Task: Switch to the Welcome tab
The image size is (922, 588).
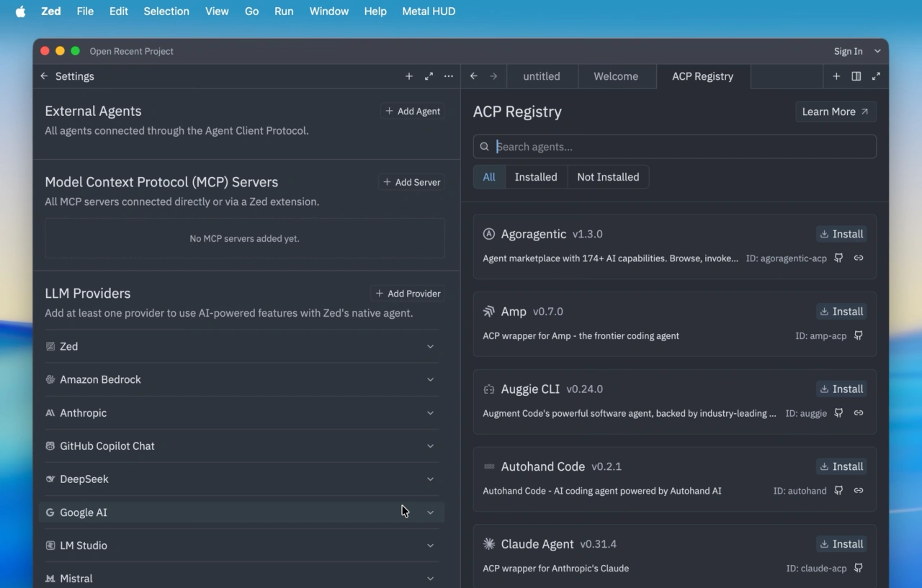Action: point(616,76)
